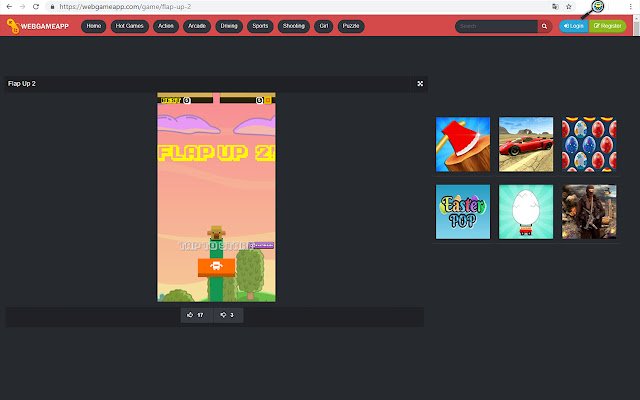Open the Girl category

pos(324,26)
